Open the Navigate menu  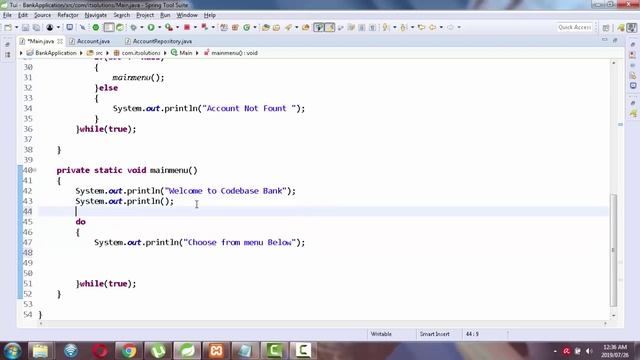96,15
